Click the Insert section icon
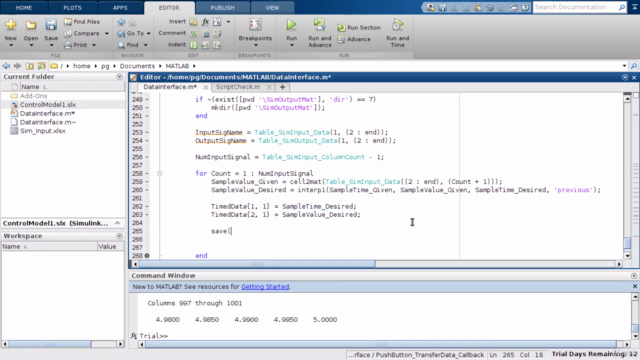This screenshot has height=360, width=640. click(x=193, y=22)
